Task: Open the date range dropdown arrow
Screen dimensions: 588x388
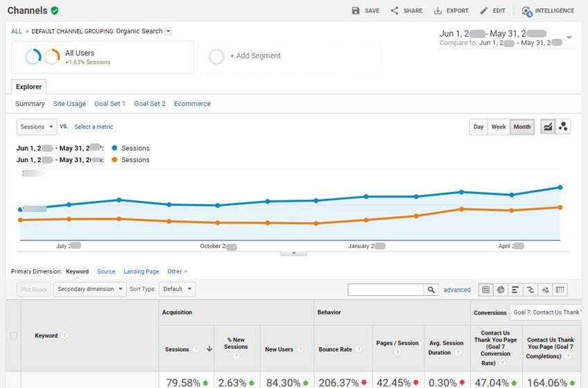Action: [569, 37]
